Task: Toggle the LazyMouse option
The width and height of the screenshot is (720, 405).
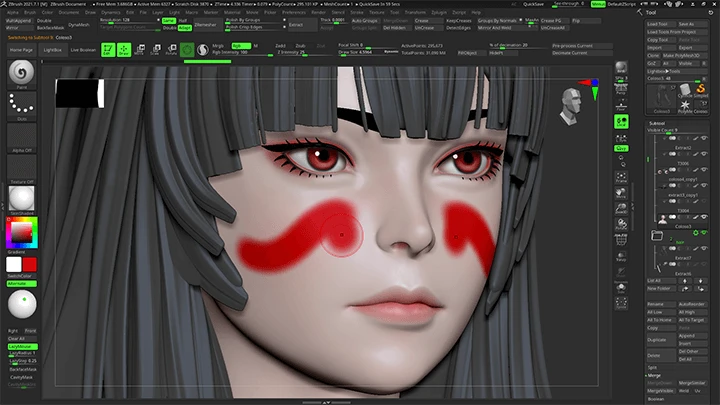Action: [x=22, y=347]
